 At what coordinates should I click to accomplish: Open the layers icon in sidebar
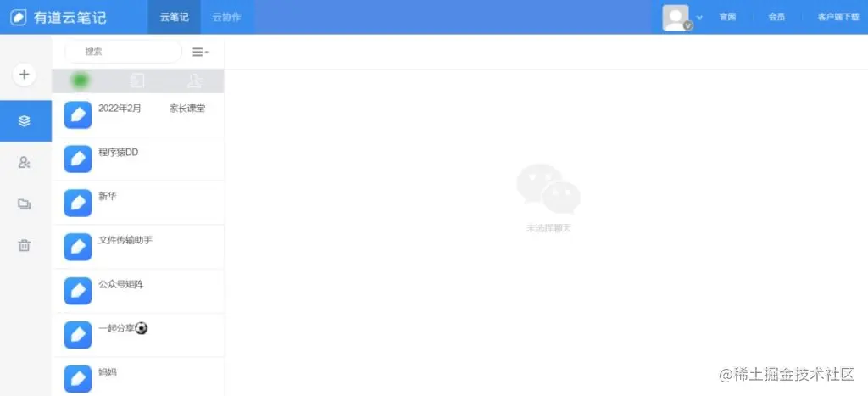click(x=25, y=120)
